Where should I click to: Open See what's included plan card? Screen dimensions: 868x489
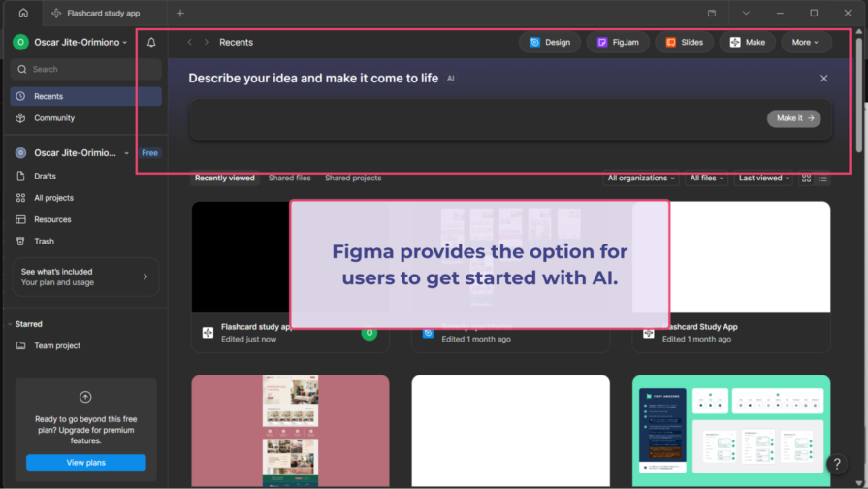point(85,277)
